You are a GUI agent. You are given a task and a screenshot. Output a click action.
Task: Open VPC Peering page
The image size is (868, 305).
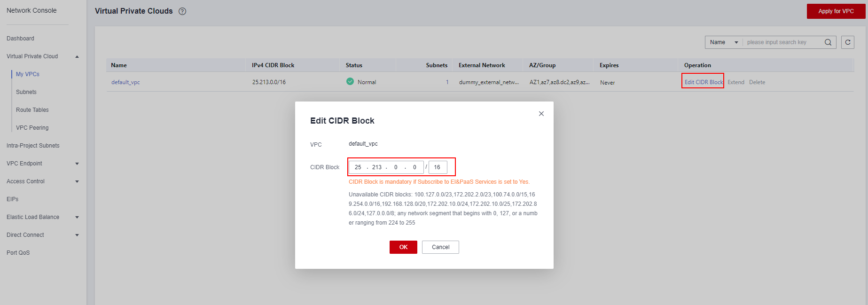32,128
